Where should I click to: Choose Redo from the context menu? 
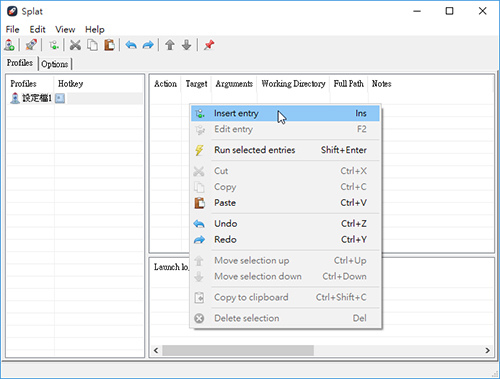pos(286,240)
